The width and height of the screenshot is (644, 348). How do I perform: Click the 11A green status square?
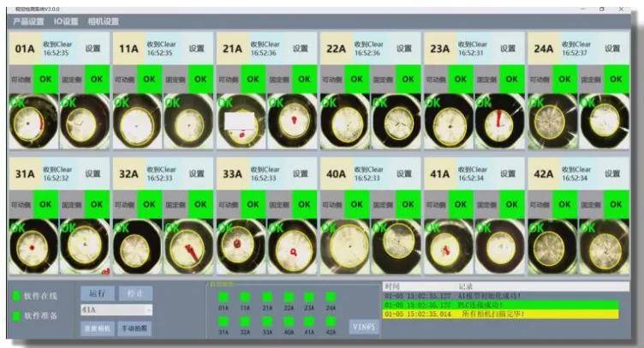(x=245, y=297)
